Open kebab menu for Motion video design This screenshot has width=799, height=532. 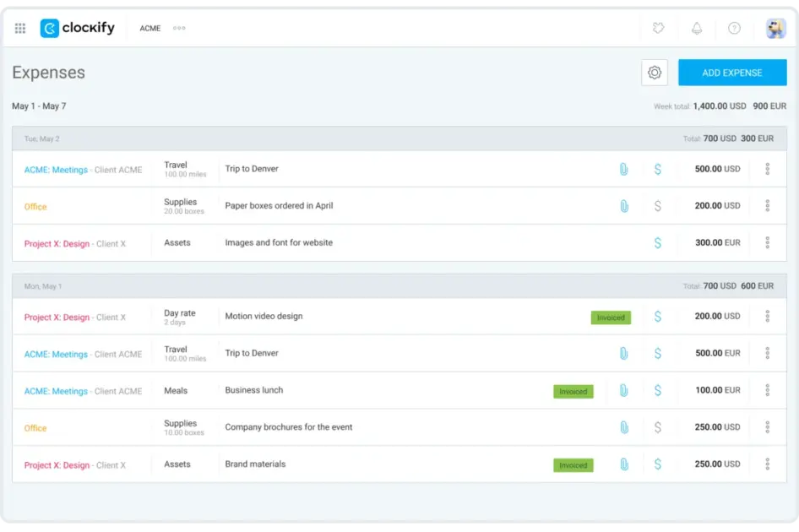(x=767, y=317)
